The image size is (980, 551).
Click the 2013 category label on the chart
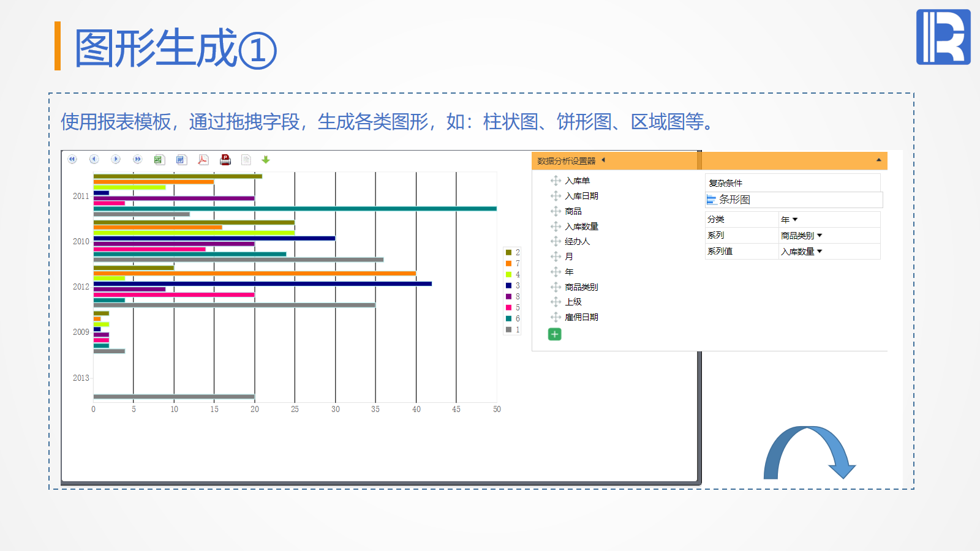81,378
